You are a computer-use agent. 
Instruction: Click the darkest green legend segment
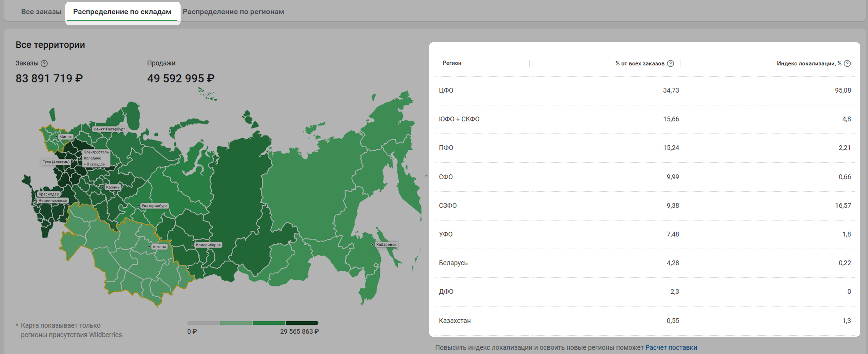tap(302, 323)
